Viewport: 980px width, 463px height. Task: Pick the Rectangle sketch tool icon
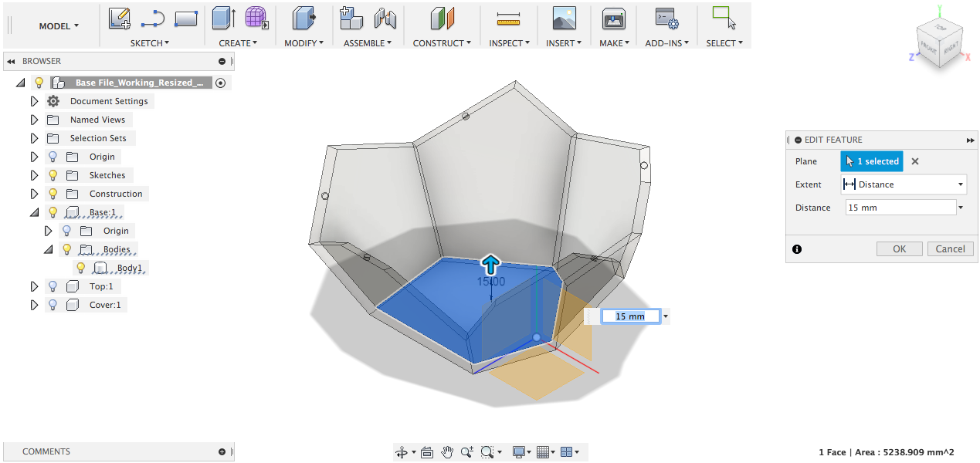pyautogui.click(x=186, y=18)
